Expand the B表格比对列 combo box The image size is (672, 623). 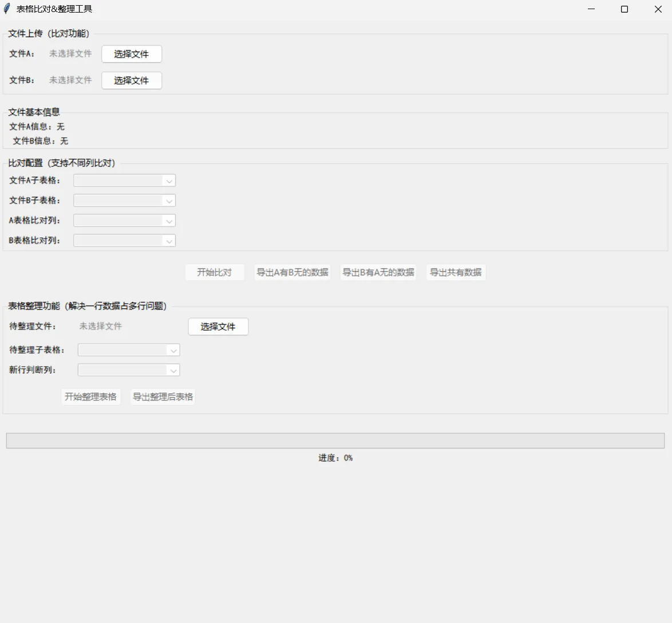(x=124, y=240)
